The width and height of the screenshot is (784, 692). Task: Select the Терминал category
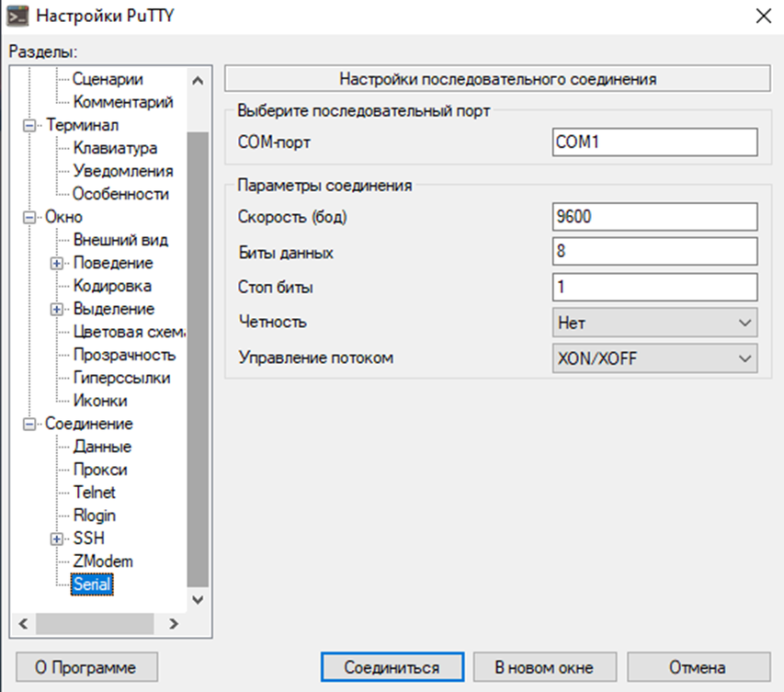click(83, 125)
